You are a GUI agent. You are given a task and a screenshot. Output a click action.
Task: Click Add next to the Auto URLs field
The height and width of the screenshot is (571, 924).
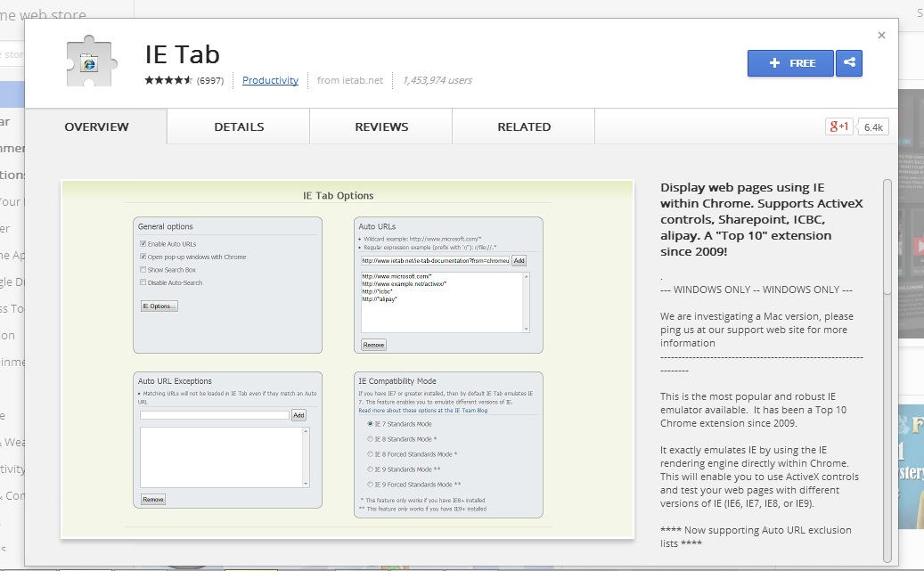(x=519, y=260)
